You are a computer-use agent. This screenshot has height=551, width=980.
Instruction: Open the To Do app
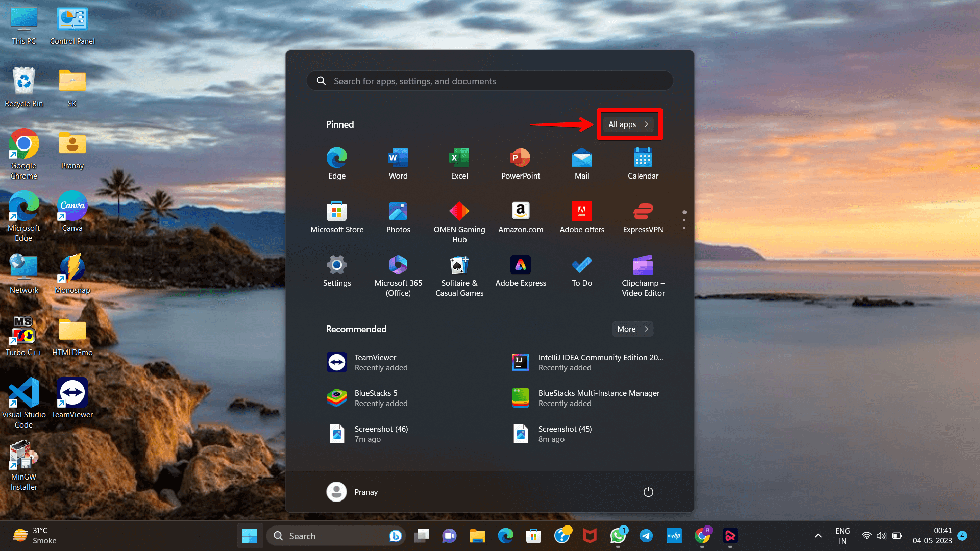coord(582,271)
